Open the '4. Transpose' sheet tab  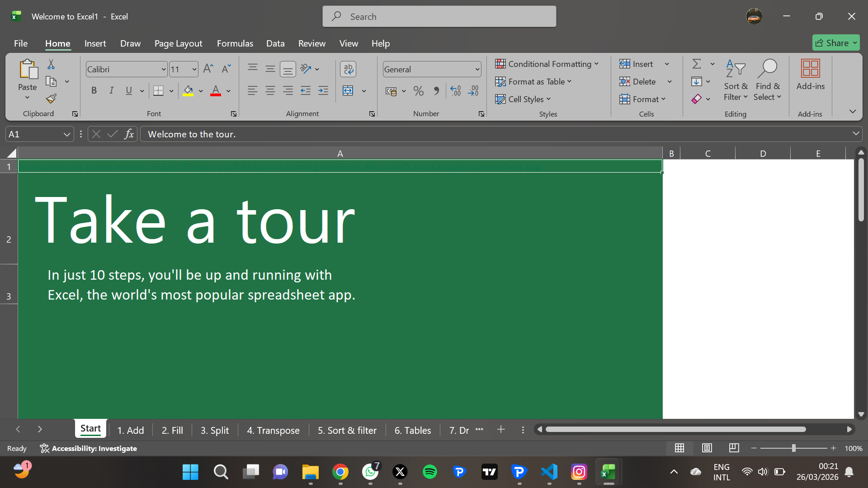[273, 430]
